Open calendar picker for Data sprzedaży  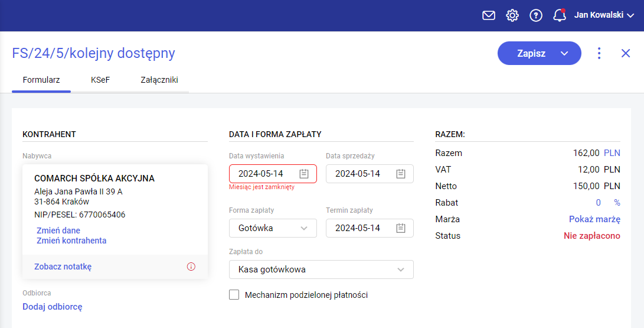coord(401,174)
